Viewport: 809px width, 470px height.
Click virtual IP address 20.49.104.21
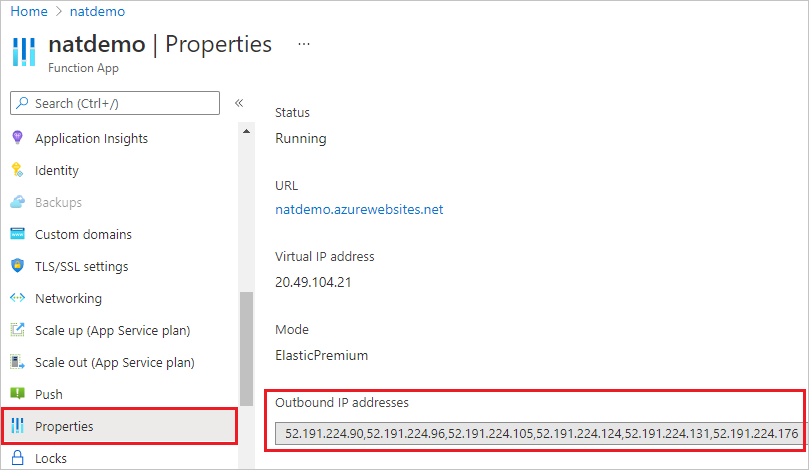pyautogui.click(x=313, y=282)
